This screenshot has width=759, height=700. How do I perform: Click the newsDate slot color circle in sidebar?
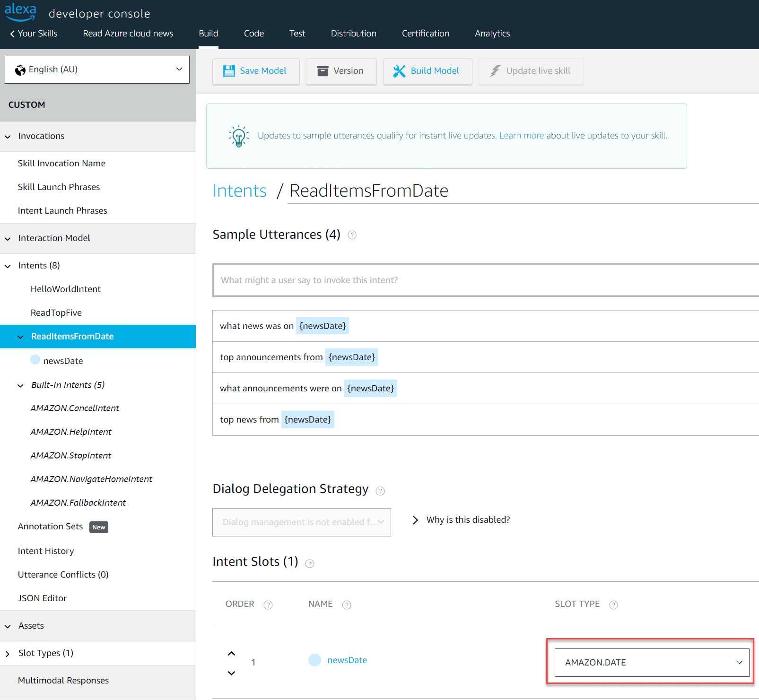[x=35, y=360]
